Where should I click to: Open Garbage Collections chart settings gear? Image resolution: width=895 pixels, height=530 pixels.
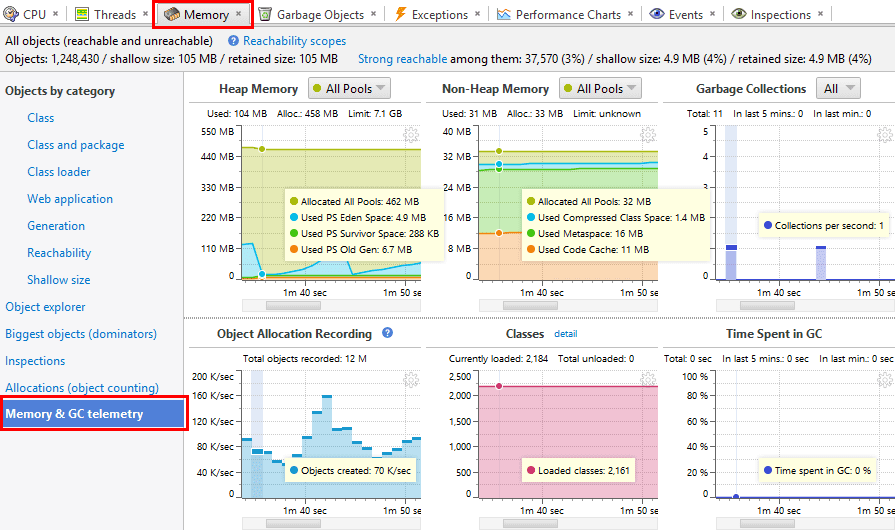tap(885, 135)
